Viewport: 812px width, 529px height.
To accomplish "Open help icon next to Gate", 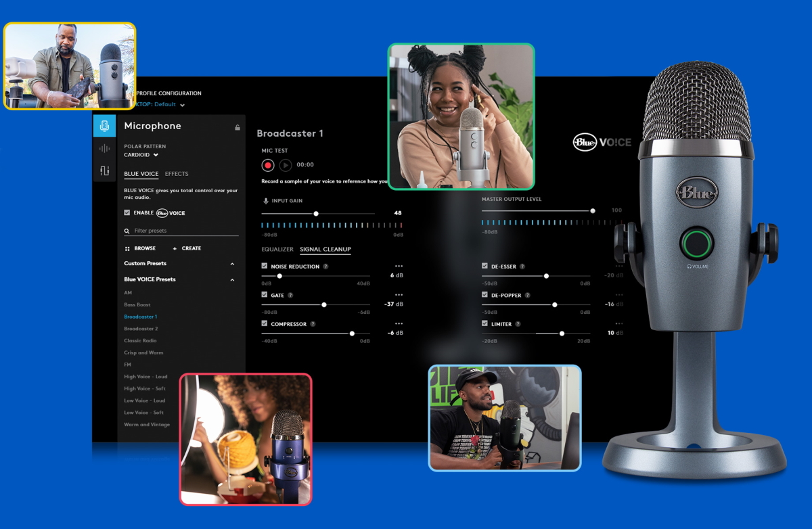I will [x=290, y=296].
